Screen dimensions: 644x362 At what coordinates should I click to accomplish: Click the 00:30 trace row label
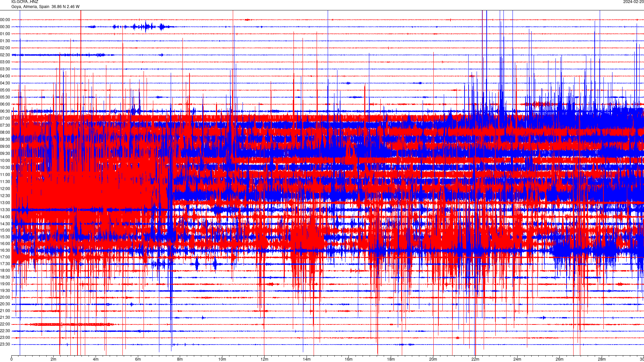click(x=5, y=27)
